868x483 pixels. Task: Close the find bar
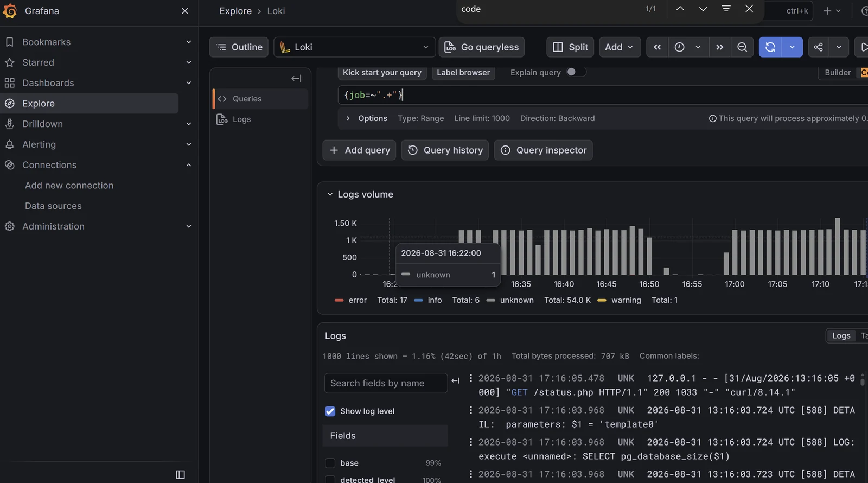[x=749, y=9]
